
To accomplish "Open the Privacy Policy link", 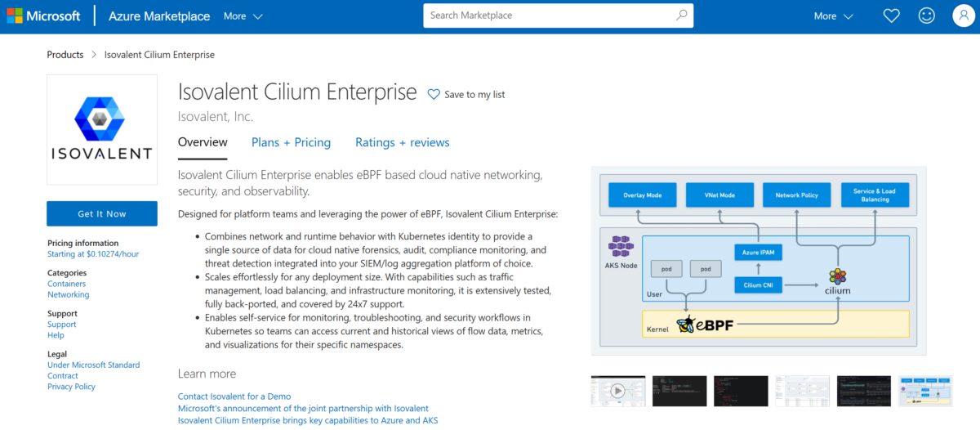I will [x=72, y=387].
